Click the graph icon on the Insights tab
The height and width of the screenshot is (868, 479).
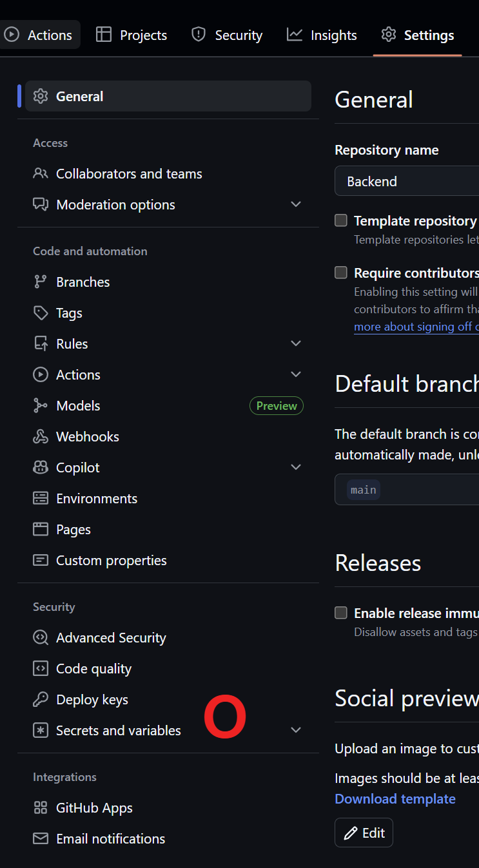pos(295,35)
